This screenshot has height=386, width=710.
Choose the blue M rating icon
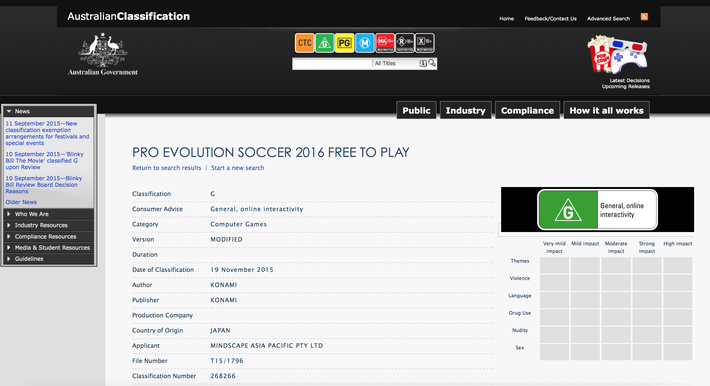(x=365, y=43)
